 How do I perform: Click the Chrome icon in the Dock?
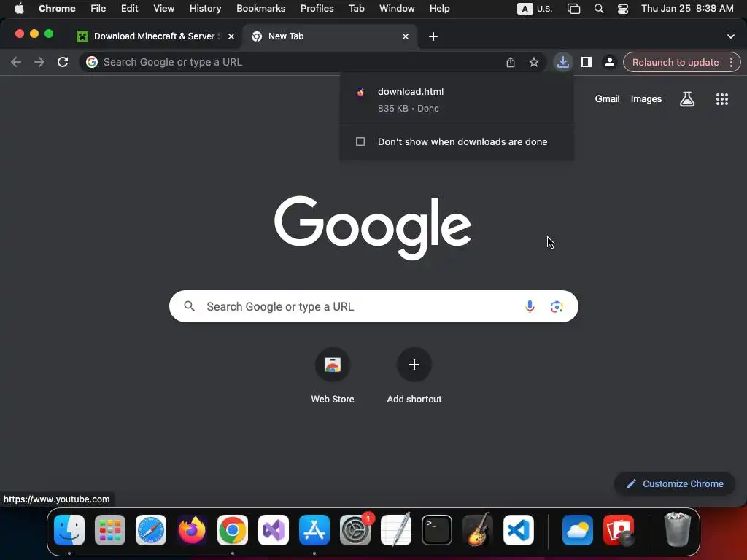233,530
